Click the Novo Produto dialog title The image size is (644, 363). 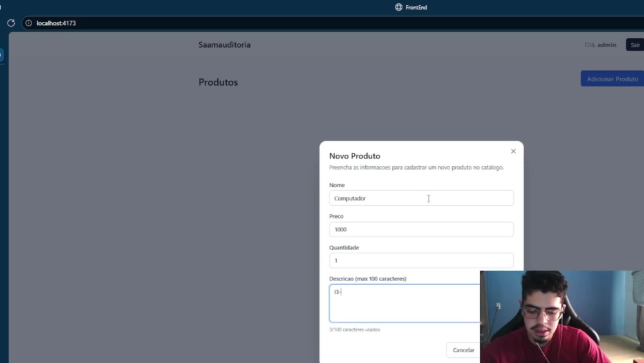pos(354,156)
